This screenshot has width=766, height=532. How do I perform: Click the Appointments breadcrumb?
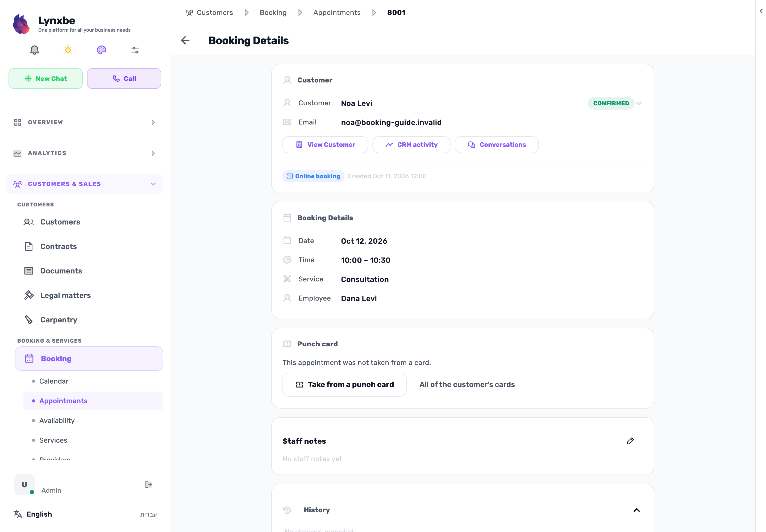point(337,12)
